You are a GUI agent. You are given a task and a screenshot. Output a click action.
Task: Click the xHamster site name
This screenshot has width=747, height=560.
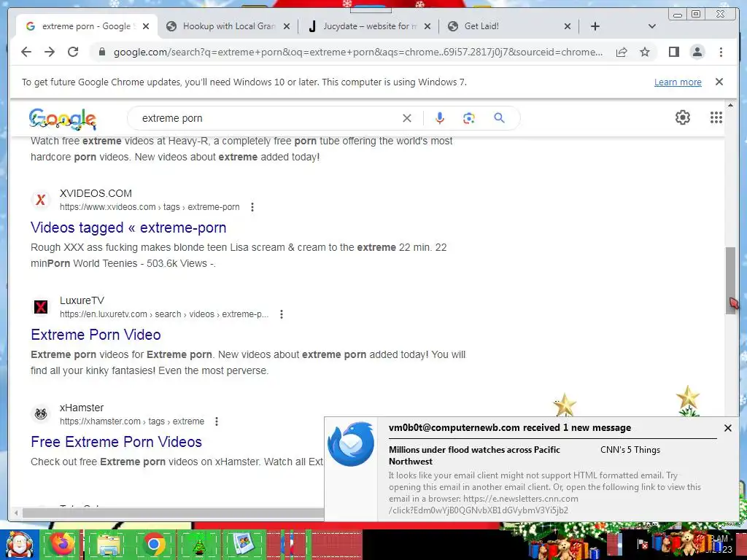pyautogui.click(x=82, y=408)
